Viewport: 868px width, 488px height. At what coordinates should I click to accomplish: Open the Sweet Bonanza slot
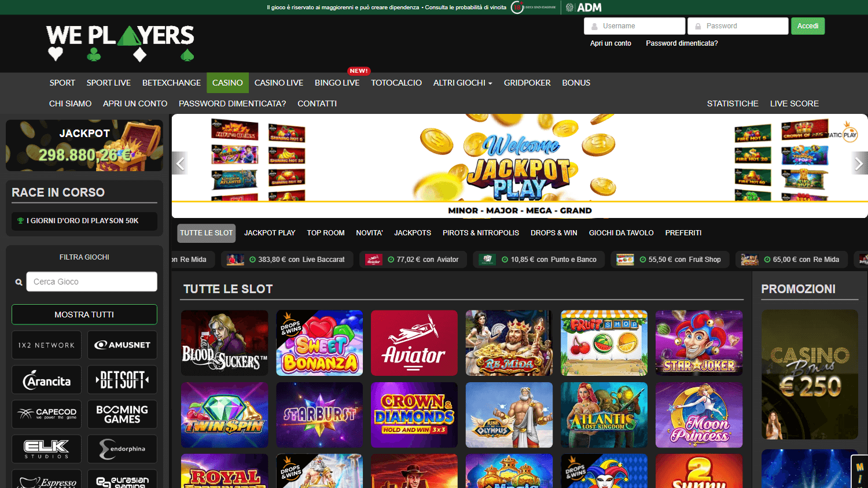[319, 343]
